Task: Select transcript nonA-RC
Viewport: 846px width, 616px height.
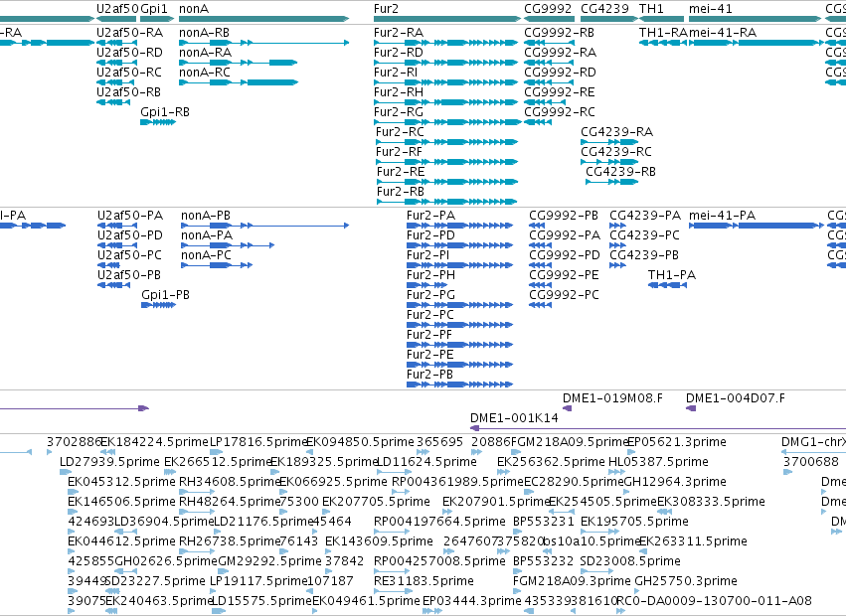Action: 239,82
